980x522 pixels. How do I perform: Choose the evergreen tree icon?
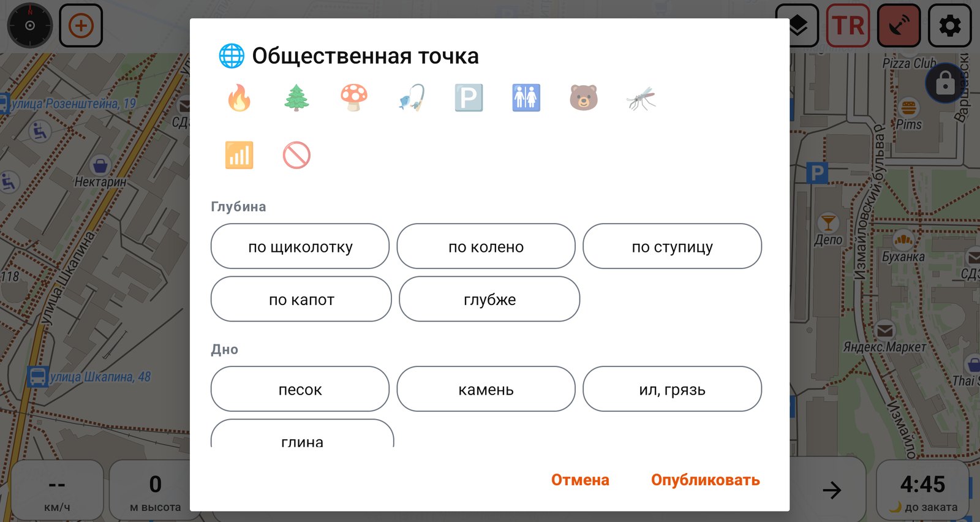point(296,98)
